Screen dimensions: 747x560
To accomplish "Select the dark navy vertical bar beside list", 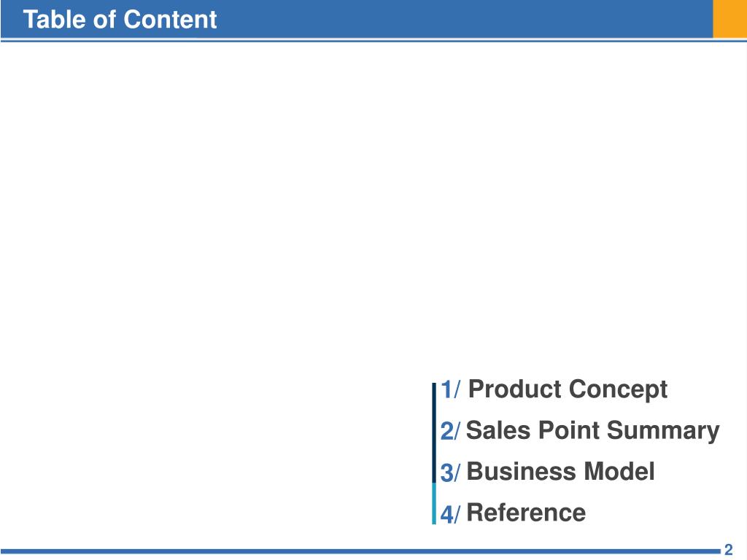I will [434, 433].
